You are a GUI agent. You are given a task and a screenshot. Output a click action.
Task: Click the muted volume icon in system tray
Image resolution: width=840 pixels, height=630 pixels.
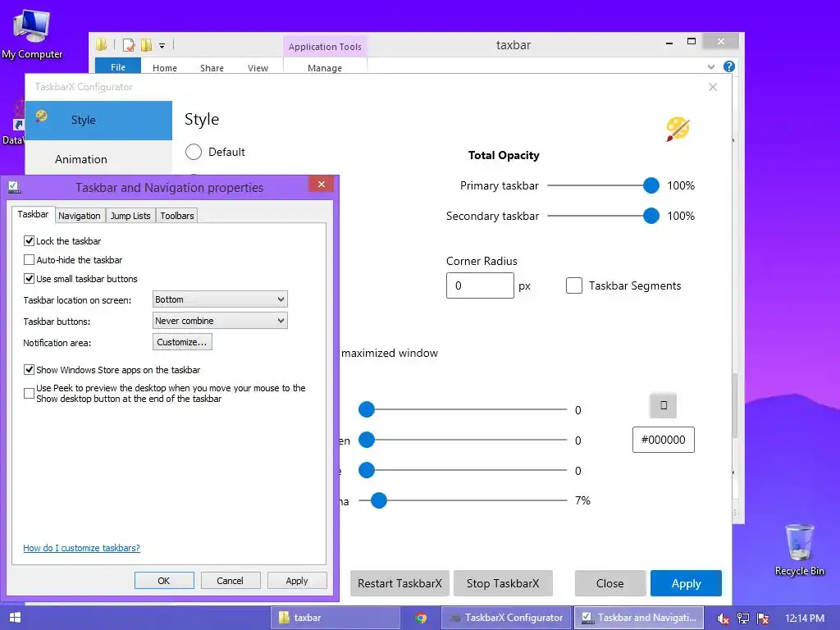[723, 619]
